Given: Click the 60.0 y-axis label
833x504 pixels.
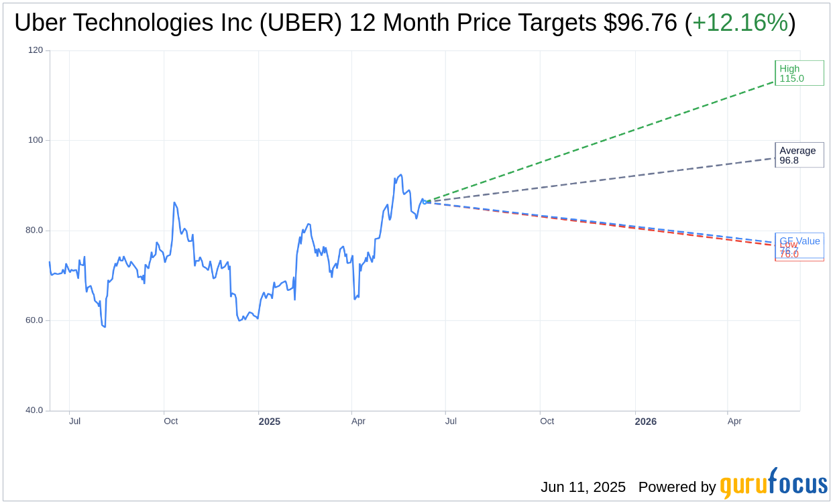Looking at the screenshot, I should tap(34, 320).
